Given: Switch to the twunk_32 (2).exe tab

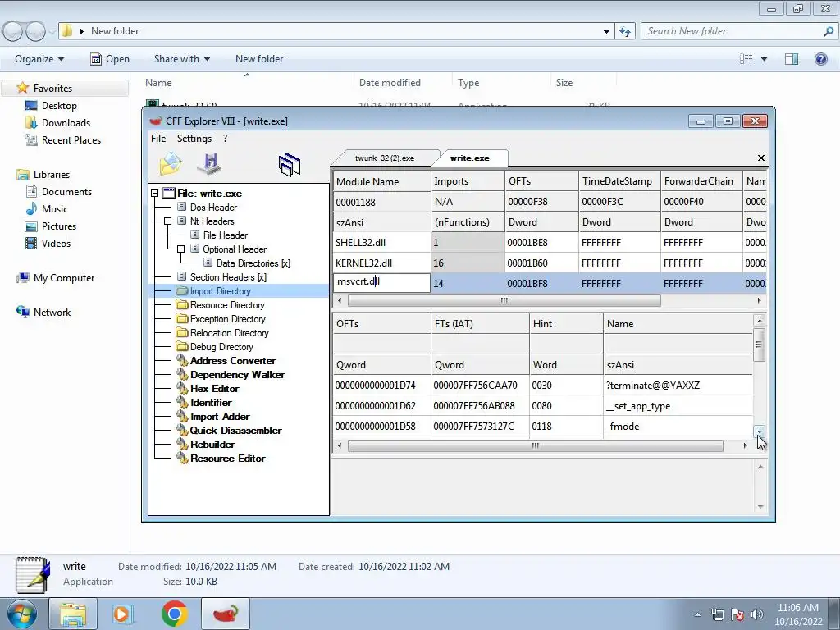Looking at the screenshot, I should tap(385, 158).
